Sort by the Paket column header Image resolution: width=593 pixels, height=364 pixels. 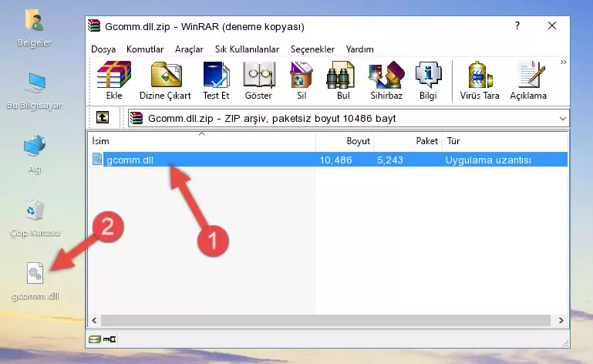pos(408,141)
